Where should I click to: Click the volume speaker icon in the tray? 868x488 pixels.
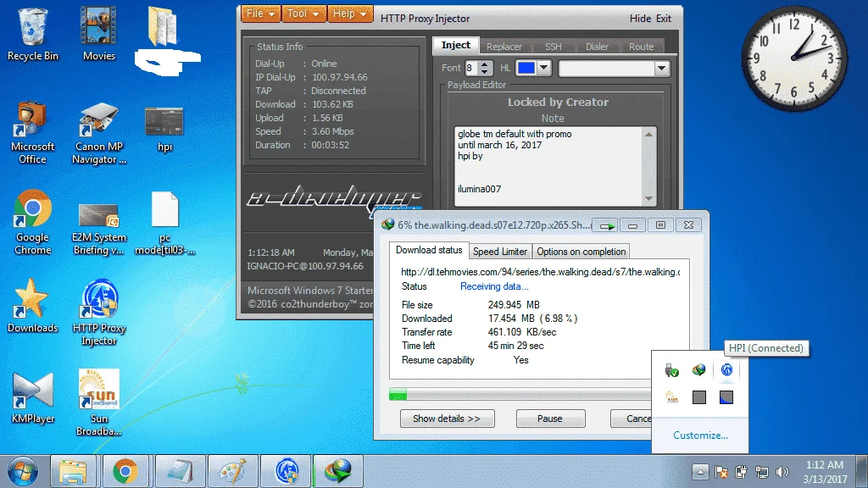(x=782, y=472)
